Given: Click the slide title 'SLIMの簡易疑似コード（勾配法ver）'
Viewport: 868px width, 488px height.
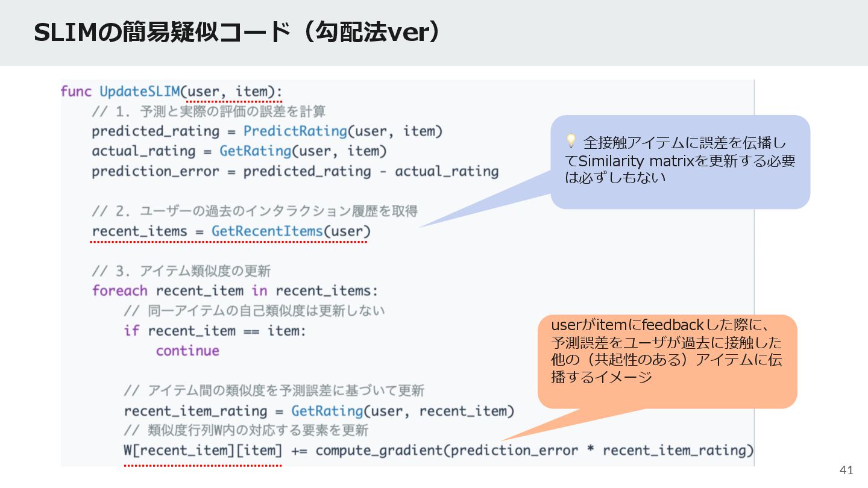Looking at the screenshot, I should [x=239, y=33].
